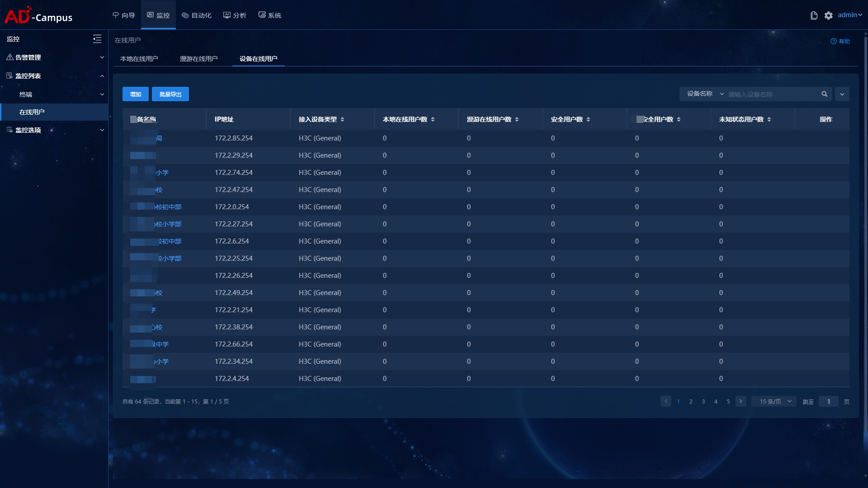Open the document icon near admin
Screen dimensions: 868x488
click(814, 15)
